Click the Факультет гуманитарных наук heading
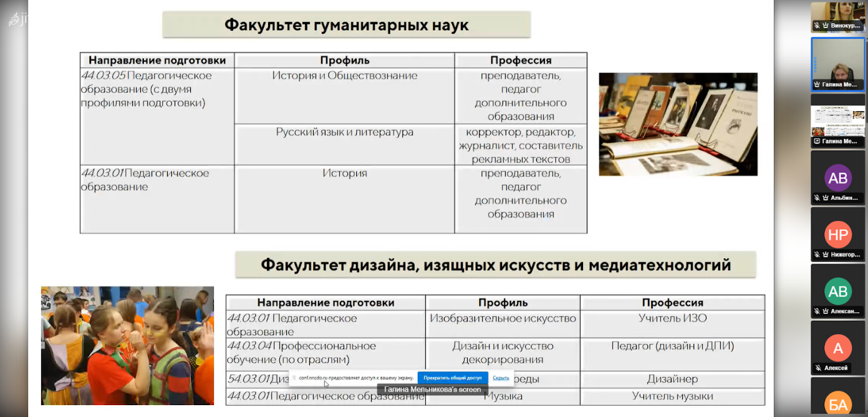The width and height of the screenshot is (868, 417). (x=347, y=25)
